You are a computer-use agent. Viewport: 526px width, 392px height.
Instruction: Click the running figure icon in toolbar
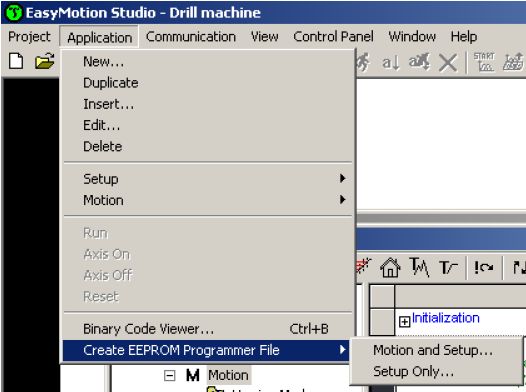coord(363,62)
